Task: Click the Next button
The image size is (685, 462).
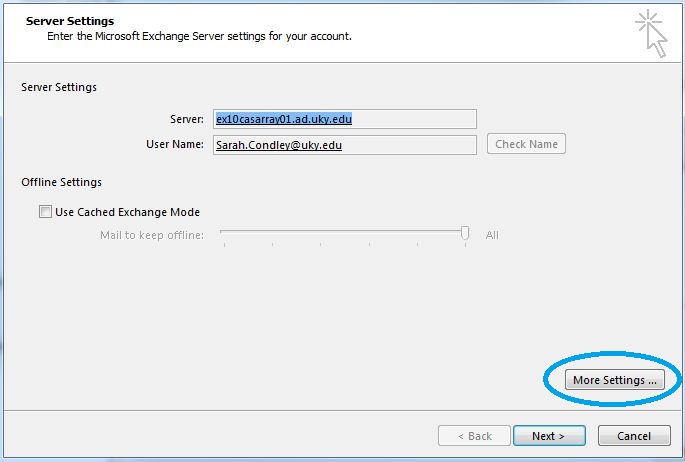Action: point(549,435)
